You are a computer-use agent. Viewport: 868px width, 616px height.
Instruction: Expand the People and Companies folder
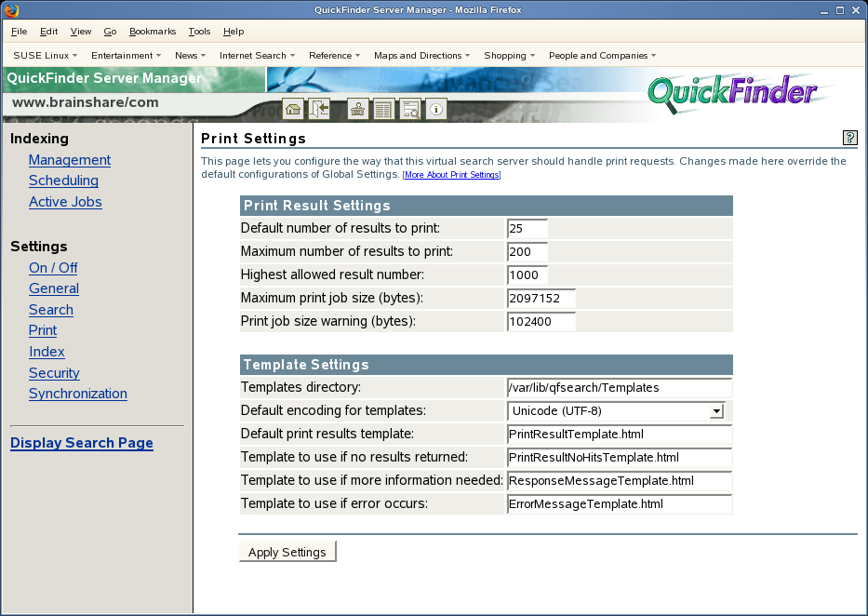[x=602, y=55]
